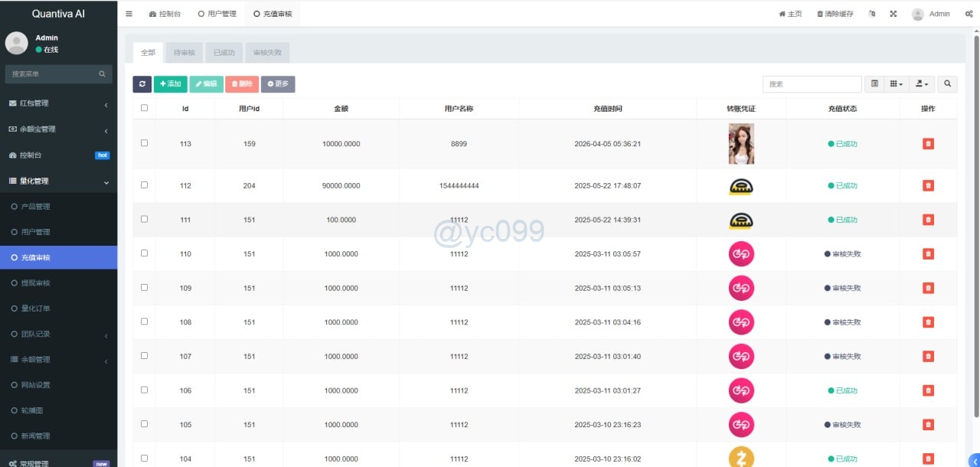Click the language switch icon in top bar
The image size is (980, 467).
[x=872, y=14]
